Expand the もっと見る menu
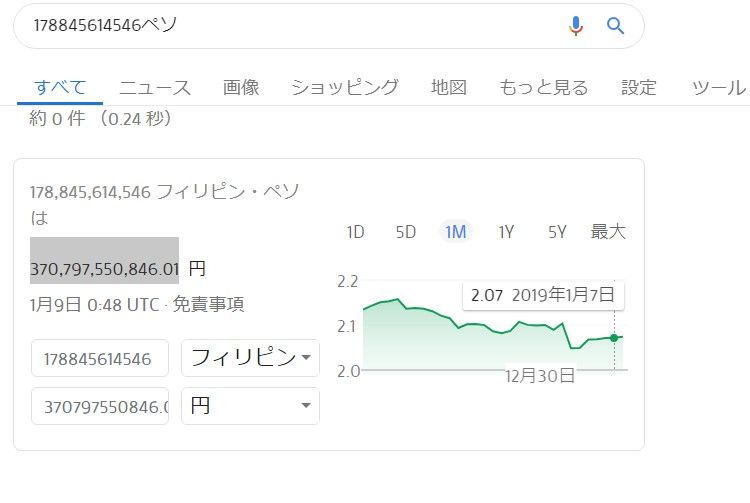The image size is (750, 503). tap(544, 87)
